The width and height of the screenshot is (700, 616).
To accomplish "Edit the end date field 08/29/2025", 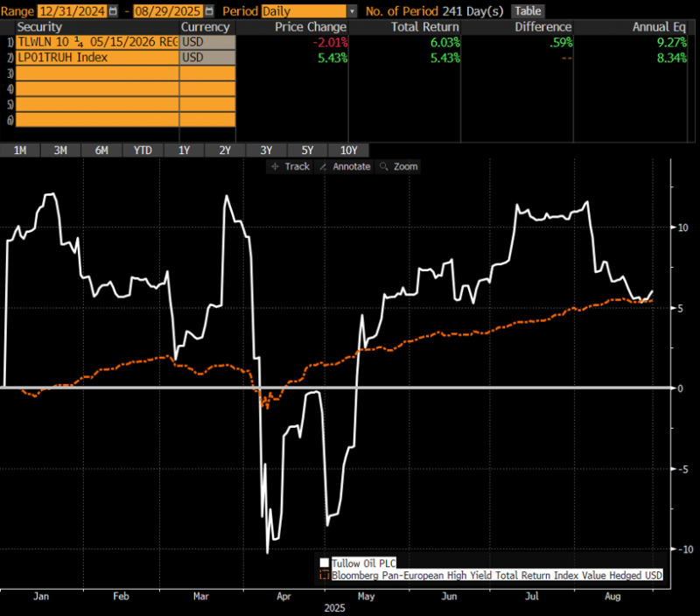I will [x=170, y=11].
